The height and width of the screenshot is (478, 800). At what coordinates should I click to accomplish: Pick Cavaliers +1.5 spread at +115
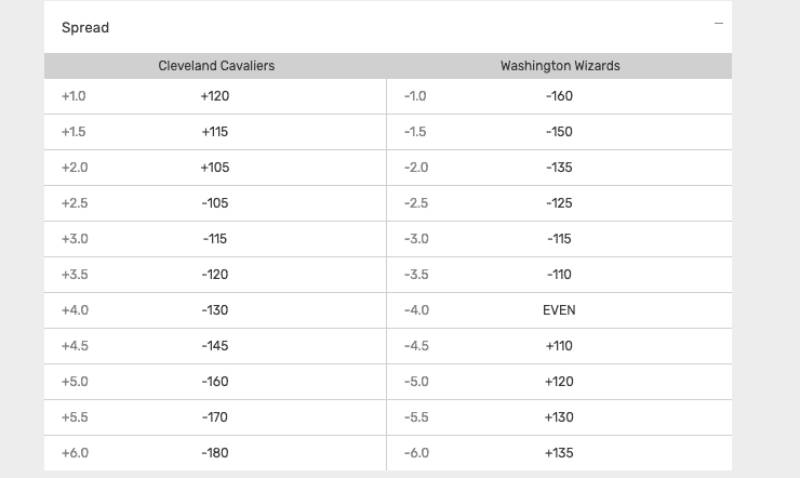point(215,132)
